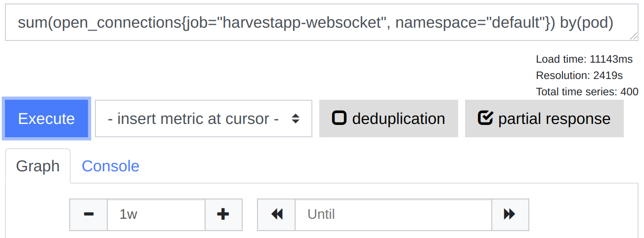Click the query box corner resize grip
The height and width of the screenshot is (238, 644).
(634, 36)
